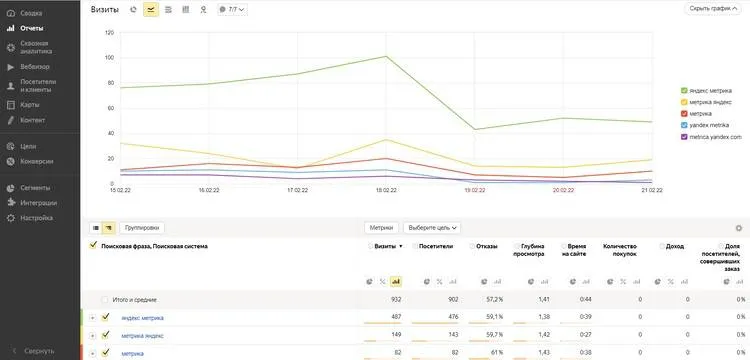Check the Итого и средние checkbox
This screenshot has height=360, width=750.
[104, 300]
